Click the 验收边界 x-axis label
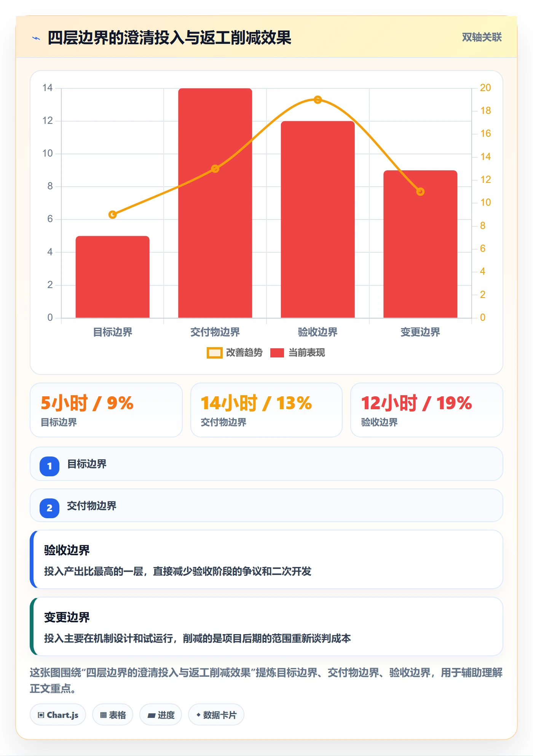Image resolution: width=533 pixels, height=756 pixels. tap(318, 332)
